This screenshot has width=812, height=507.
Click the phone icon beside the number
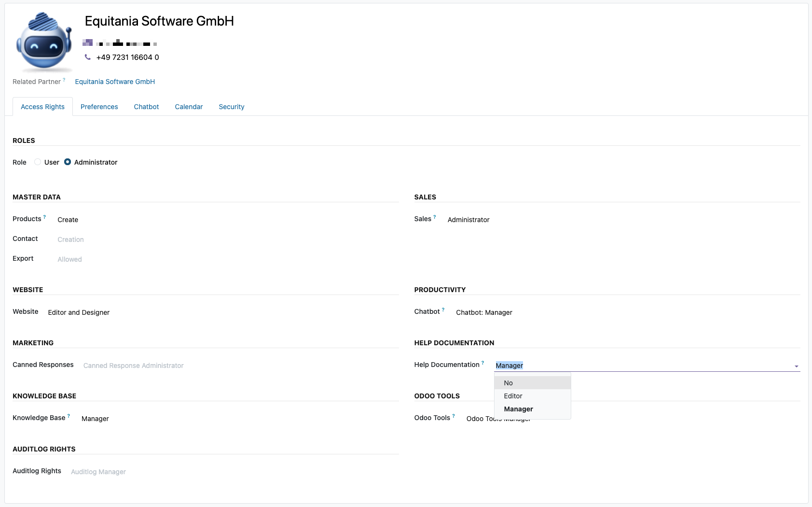87,57
